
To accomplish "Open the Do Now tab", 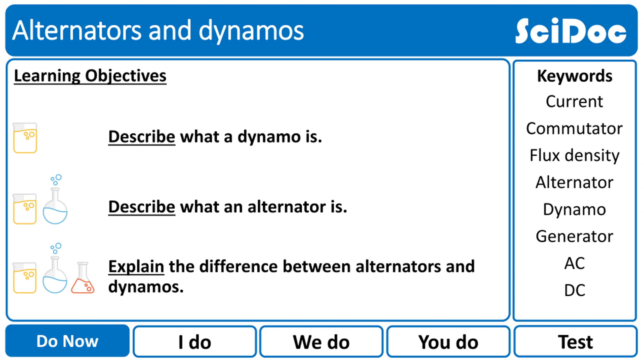I will [67, 341].
